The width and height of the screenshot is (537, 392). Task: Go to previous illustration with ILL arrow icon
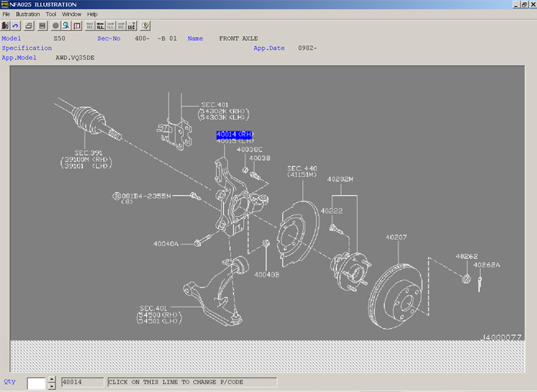(100, 25)
